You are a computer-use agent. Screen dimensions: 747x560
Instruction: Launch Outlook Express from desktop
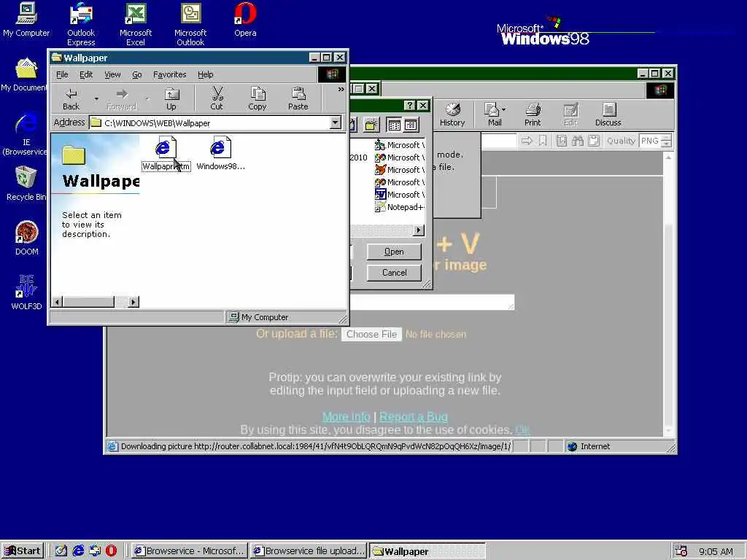tap(81, 24)
